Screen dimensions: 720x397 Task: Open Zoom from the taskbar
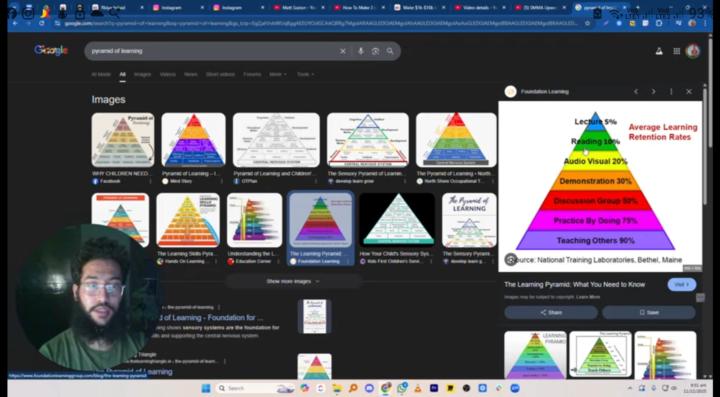[x=515, y=388]
